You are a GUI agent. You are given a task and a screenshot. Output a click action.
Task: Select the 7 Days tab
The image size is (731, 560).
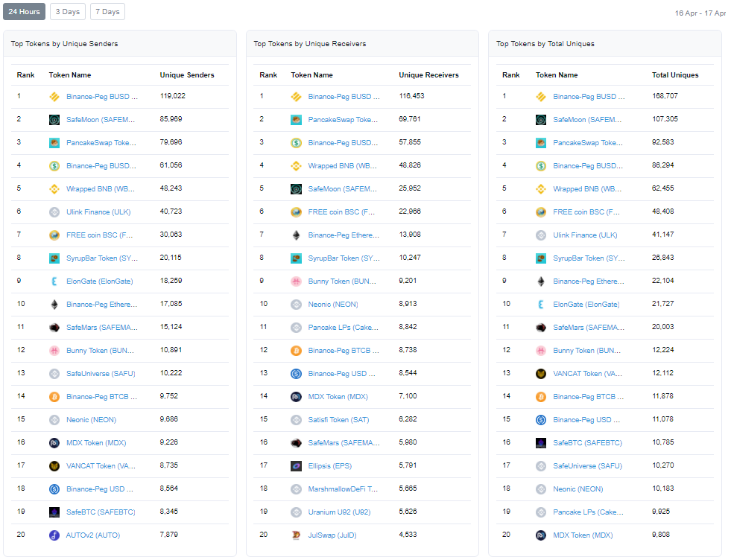click(108, 12)
